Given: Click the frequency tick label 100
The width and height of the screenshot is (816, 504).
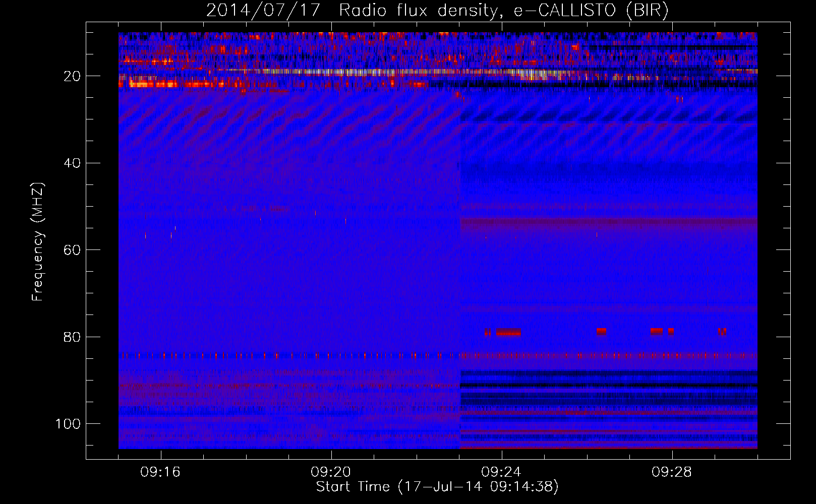Looking at the screenshot, I should (x=68, y=424).
